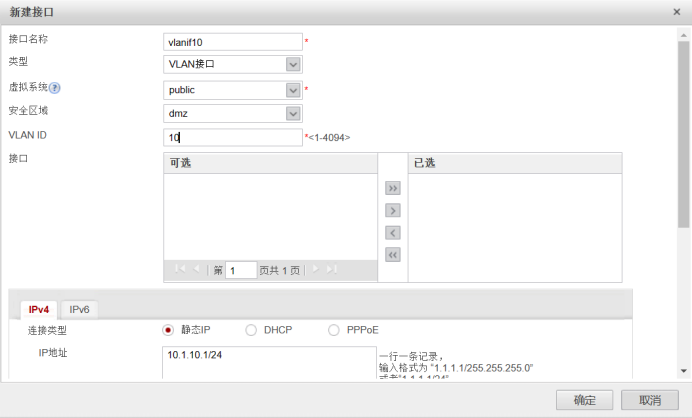
Task: Go to previous page of available list
Action: point(196,269)
